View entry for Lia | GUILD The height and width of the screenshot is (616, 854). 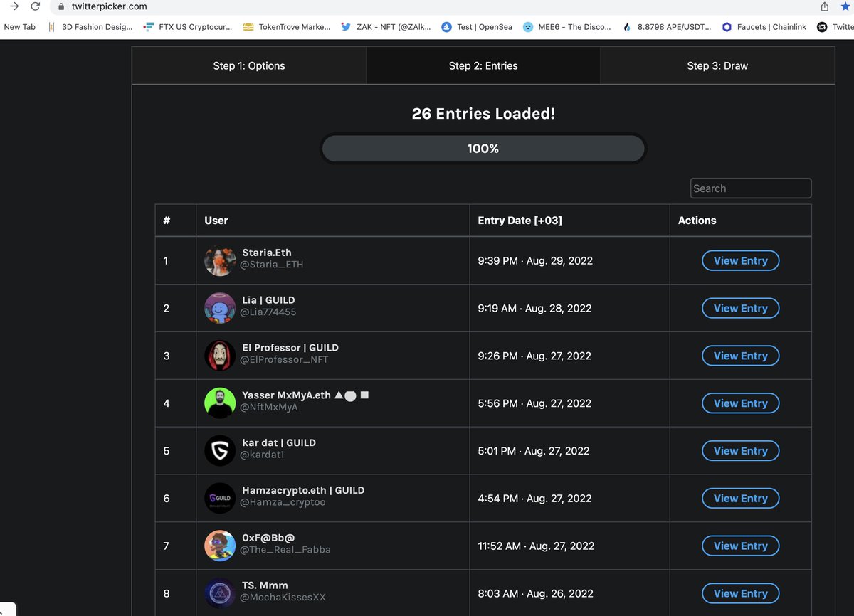[x=740, y=309]
